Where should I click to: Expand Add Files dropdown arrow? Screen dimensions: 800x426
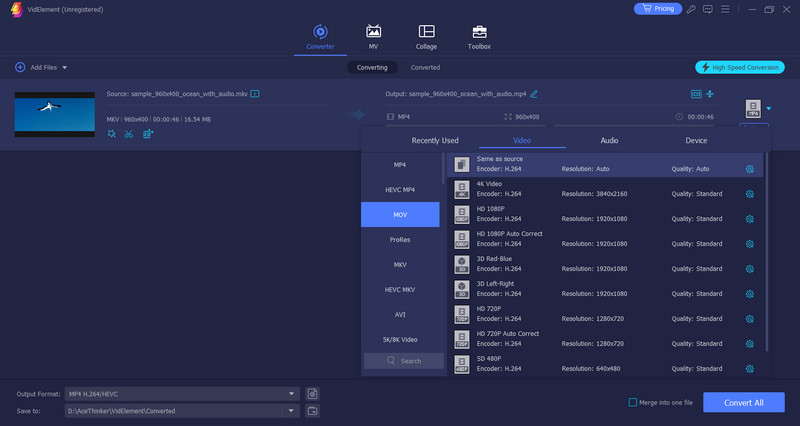point(65,67)
